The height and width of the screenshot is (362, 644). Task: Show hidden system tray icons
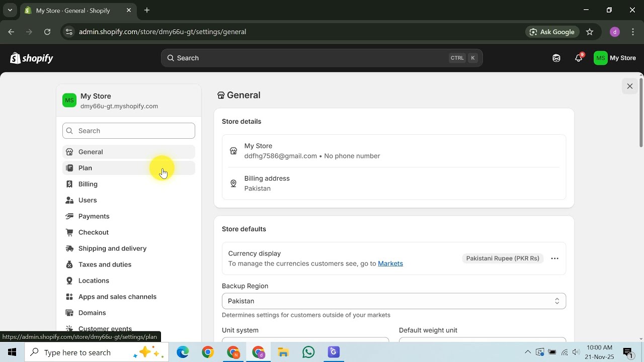coord(527,352)
